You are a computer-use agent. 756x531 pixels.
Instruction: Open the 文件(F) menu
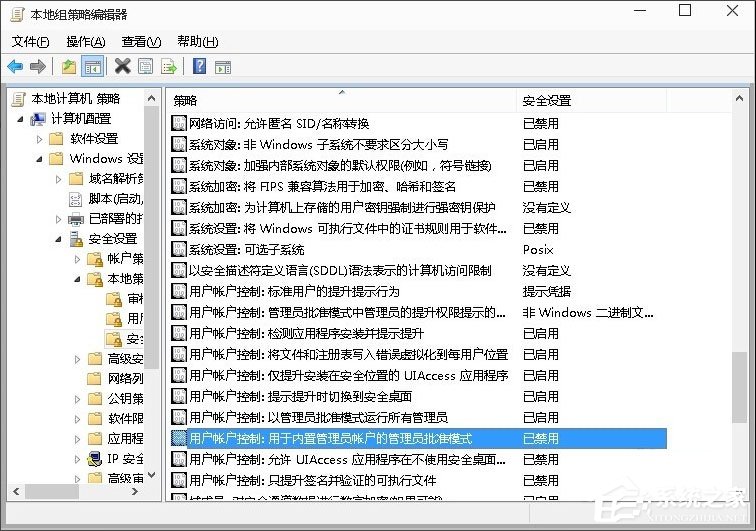coord(31,41)
